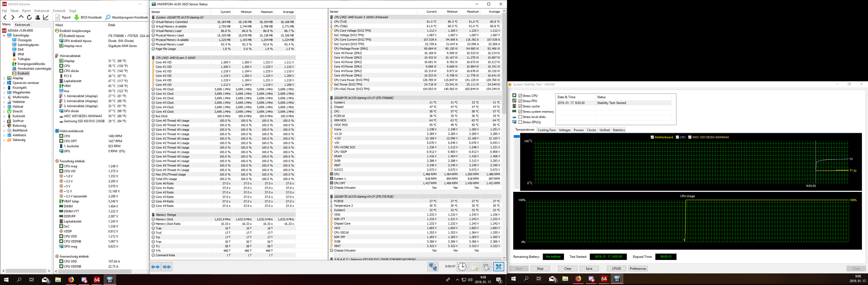Click Stop button in Stability Test

click(540, 269)
